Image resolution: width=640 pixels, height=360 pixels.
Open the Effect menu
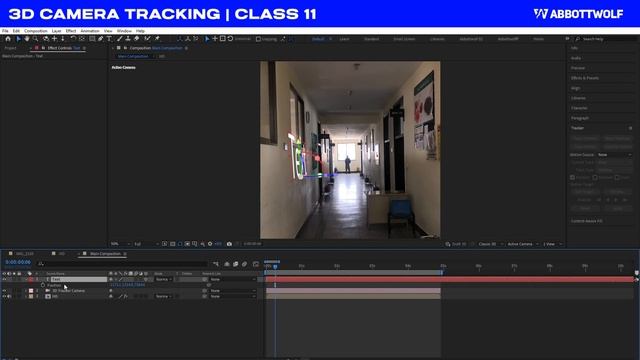click(x=71, y=31)
